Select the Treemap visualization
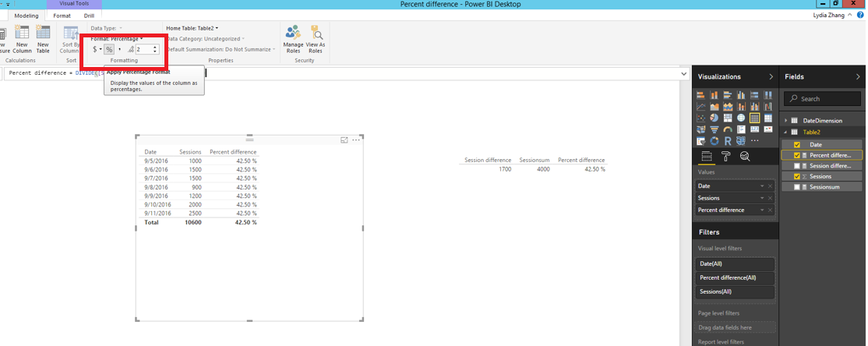The height and width of the screenshot is (346, 868). point(728,118)
